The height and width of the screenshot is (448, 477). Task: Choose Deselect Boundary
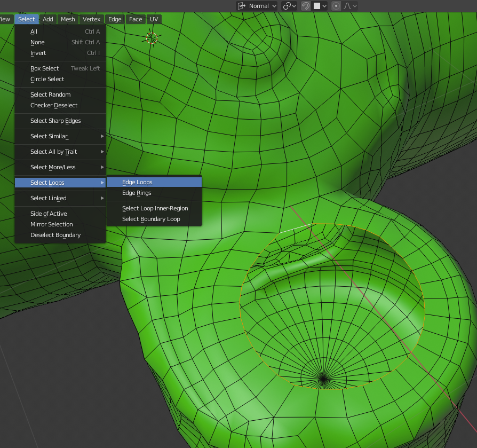[x=60, y=235]
